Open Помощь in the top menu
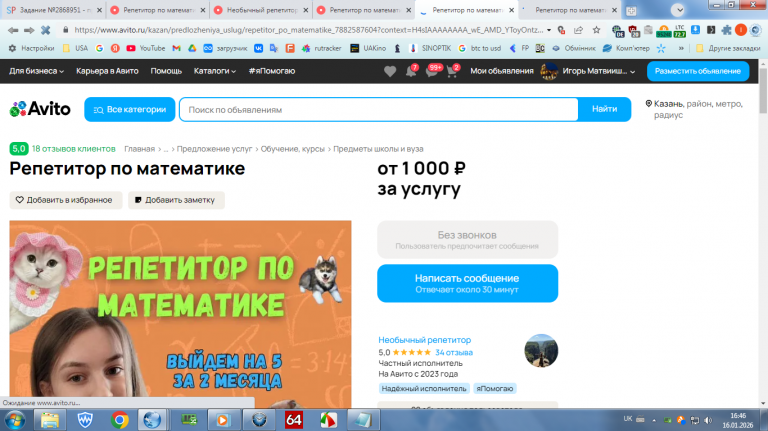Viewport: 768px width, 431px height. click(x=166, y=71)
